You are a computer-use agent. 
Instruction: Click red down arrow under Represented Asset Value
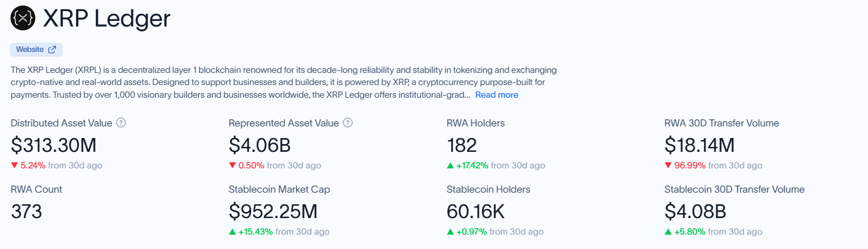pyautogui.click(x=232, y=165)
